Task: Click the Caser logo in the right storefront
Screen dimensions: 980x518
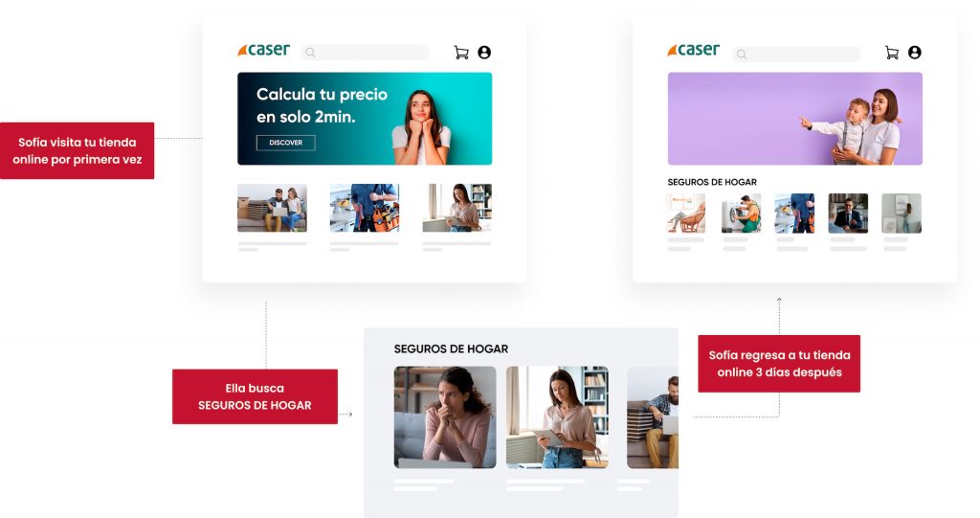Action: 694,50
